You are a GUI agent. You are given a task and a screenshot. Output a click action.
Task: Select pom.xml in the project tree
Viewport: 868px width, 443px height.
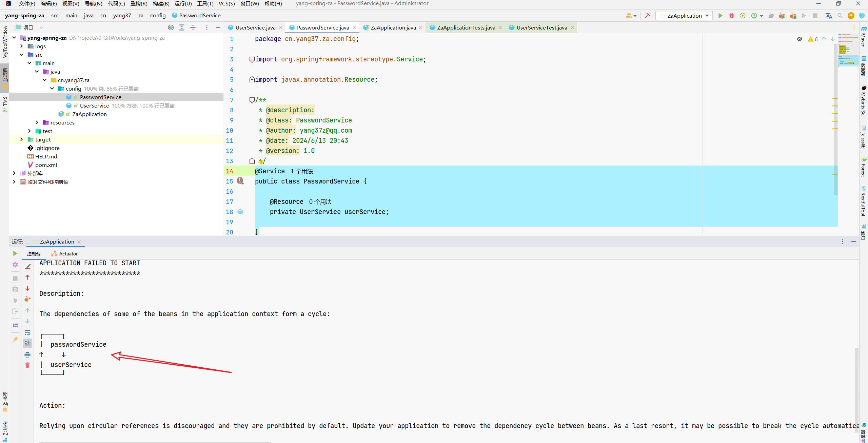click(46, 165)
